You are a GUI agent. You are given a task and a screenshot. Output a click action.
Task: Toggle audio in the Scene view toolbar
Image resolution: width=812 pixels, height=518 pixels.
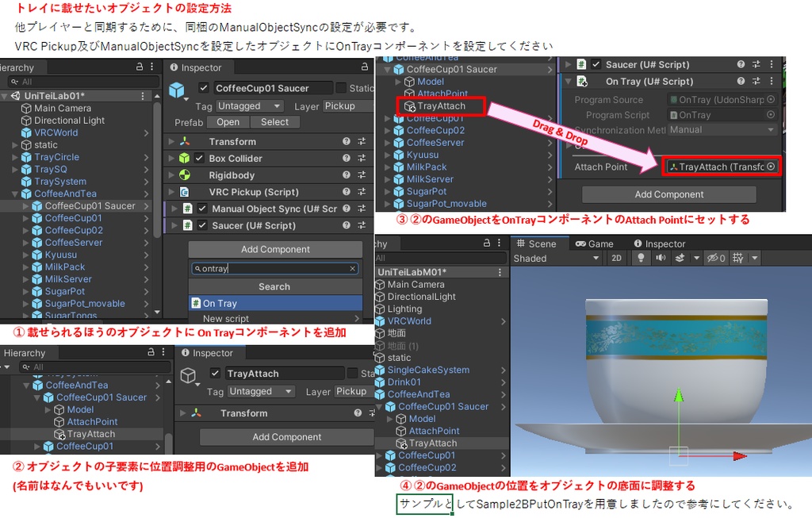pyautogui.click(x=661, y=258)
